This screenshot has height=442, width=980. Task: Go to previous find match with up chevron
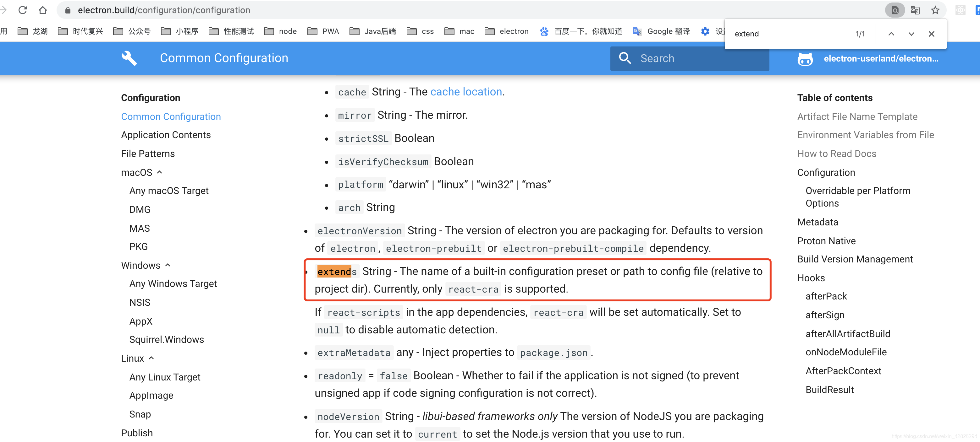click(x=891, y=34)
